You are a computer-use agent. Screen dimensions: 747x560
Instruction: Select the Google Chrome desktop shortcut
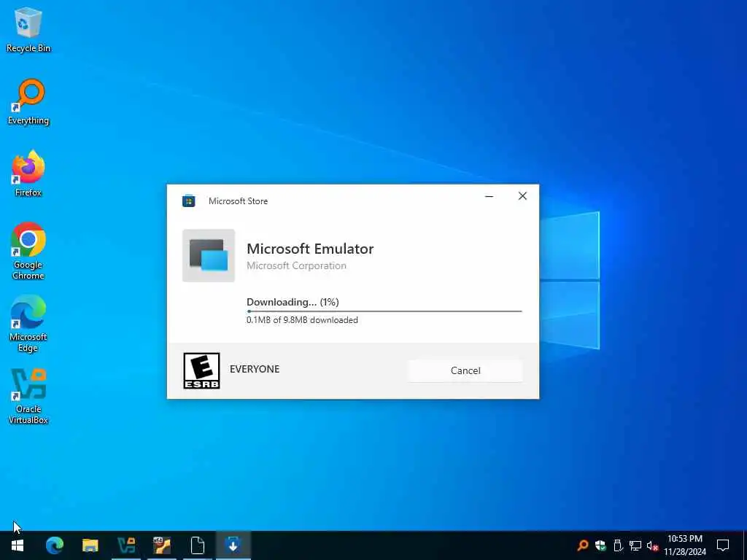(28, 251)
